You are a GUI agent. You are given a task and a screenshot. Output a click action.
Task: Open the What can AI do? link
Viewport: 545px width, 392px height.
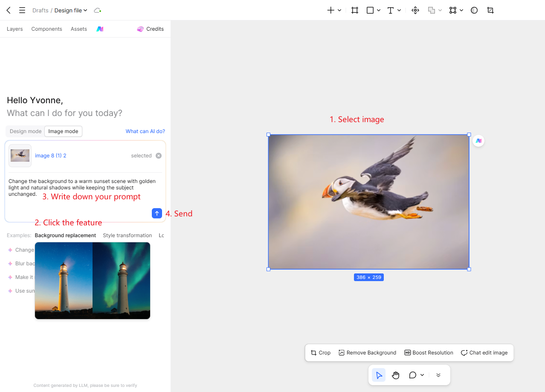[145, 131]
